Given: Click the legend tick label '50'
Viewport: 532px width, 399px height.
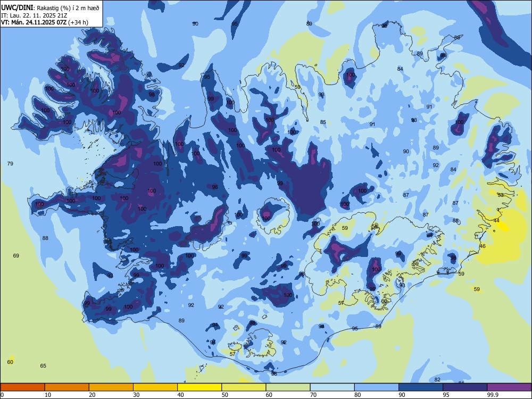Looking at the screenshot, I should pos(225,395).
